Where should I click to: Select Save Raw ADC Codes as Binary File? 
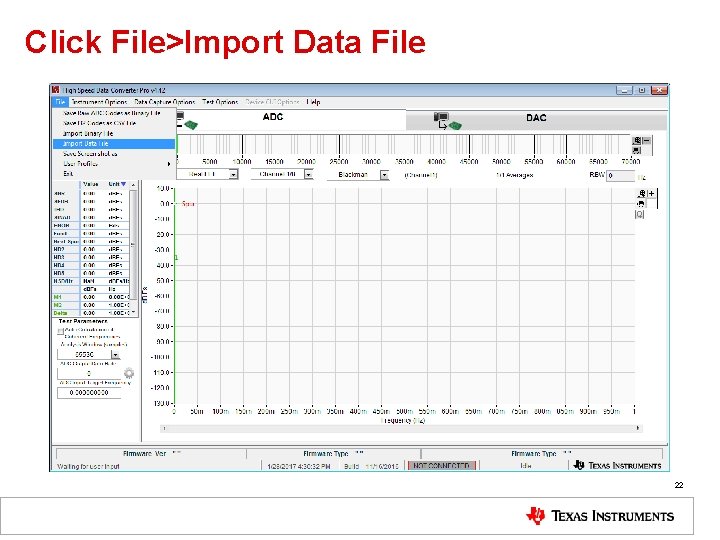(x=114, y=113)
